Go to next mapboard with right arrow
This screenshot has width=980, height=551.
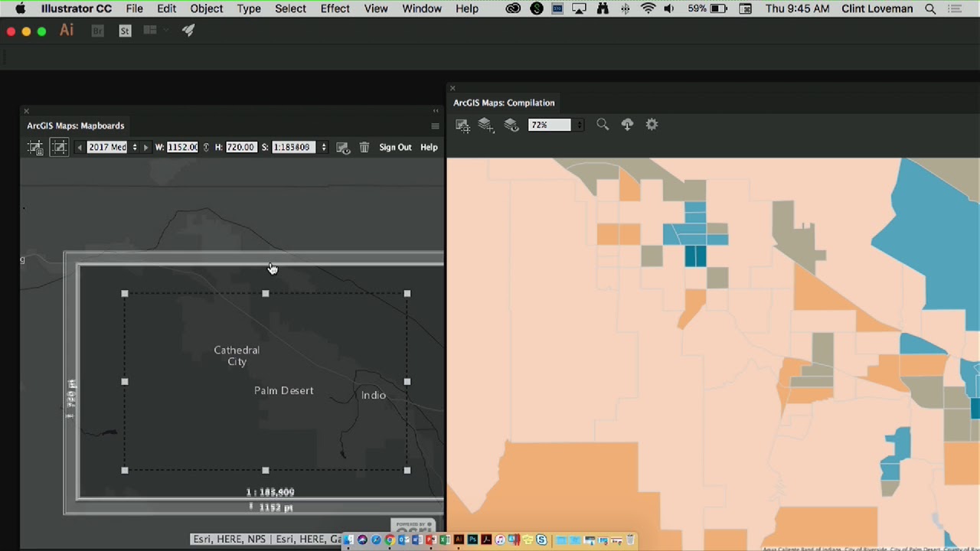[x=145, y=148]
